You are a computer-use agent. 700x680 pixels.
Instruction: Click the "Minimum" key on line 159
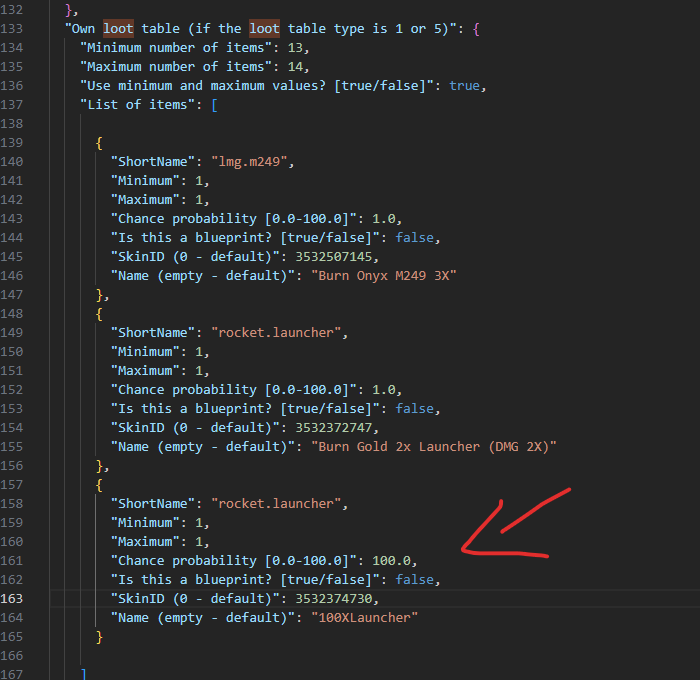(145, 523)
